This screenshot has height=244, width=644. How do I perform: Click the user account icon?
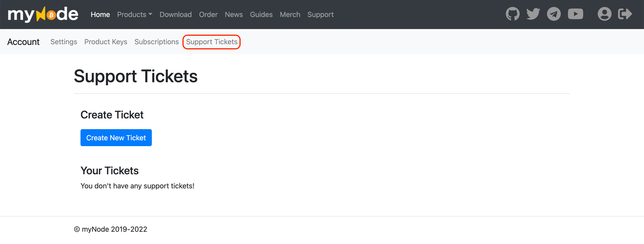click(x=604, y=14)
